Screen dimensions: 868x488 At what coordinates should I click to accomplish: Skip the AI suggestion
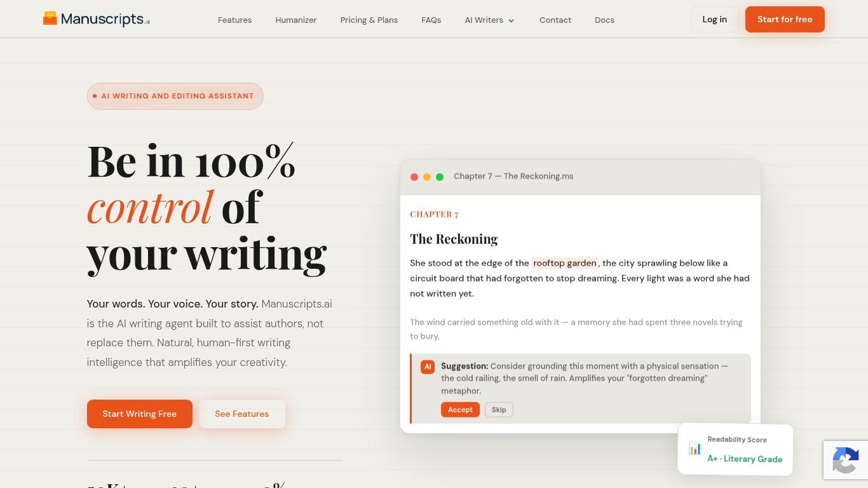tap(499, 410)
